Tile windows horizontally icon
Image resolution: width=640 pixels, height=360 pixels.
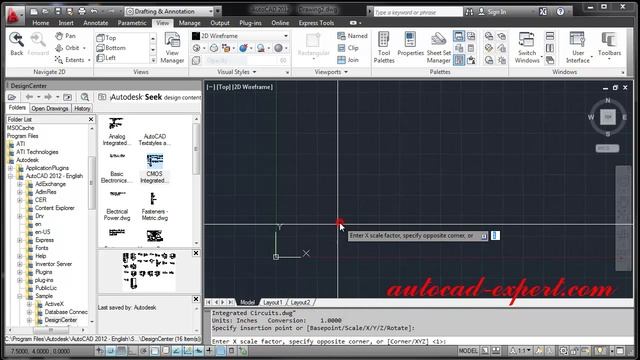[550, 36]
